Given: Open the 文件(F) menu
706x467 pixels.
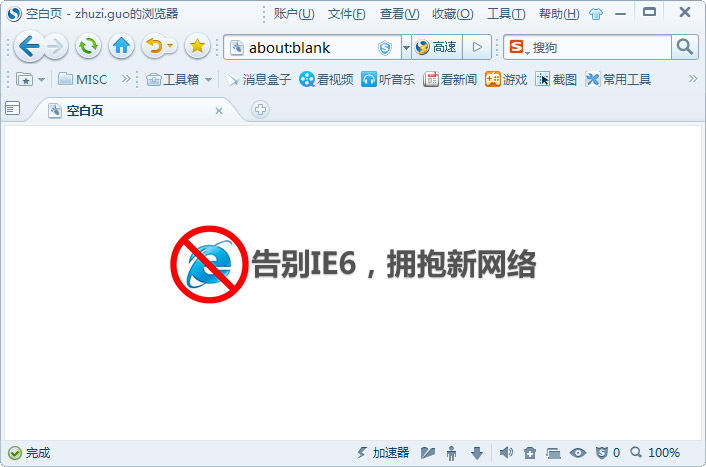Looking at the screenshot, I should 347,14.
